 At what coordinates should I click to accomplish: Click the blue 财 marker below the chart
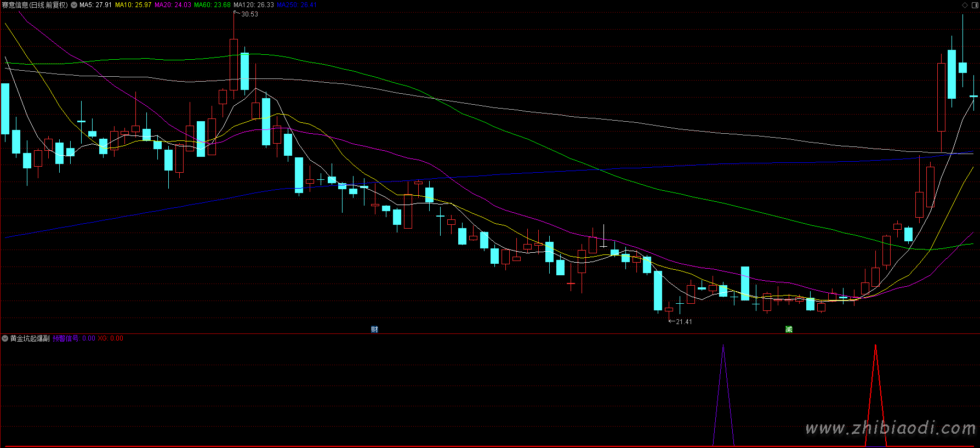(x=374, y=329)
